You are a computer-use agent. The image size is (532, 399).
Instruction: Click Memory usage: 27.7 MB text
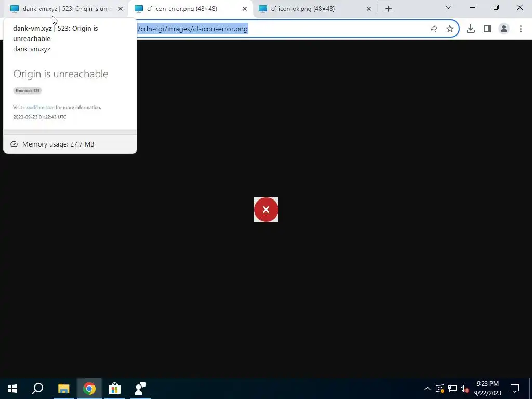(58, 144)
